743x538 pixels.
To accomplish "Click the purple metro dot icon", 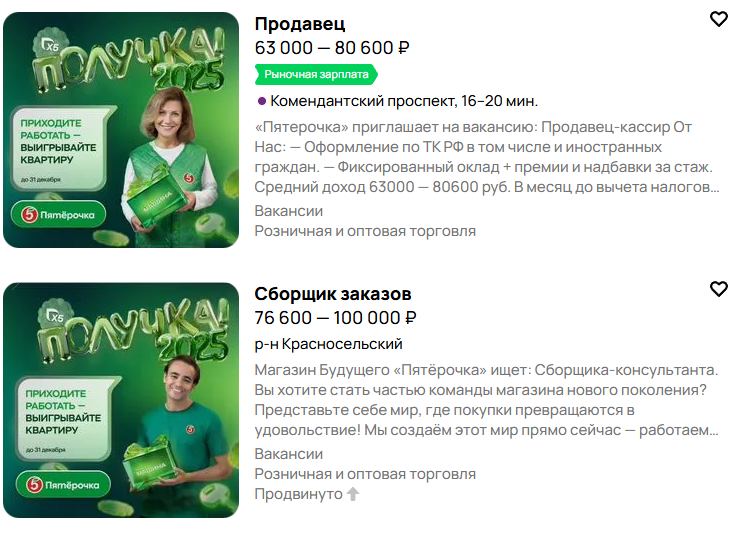I will click(261, 101).
